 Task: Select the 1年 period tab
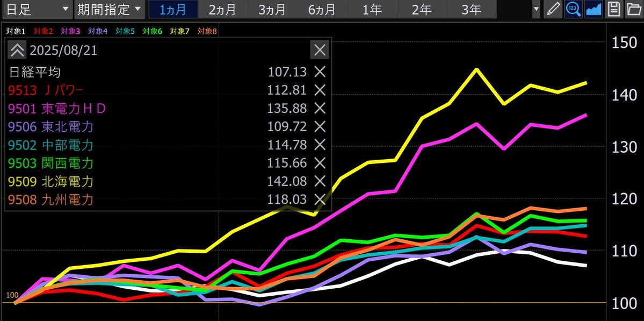[373, 10]
